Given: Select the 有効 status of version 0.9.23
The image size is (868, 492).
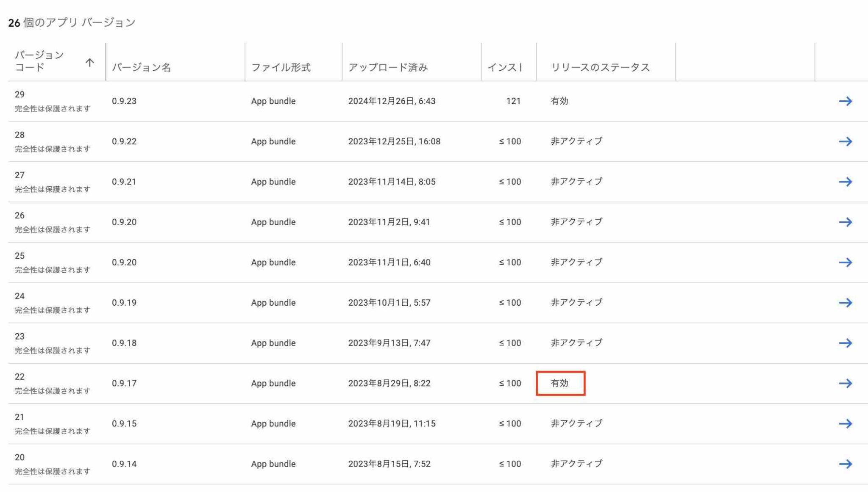Looking at the screenshot, I should [x=559, y=101].
